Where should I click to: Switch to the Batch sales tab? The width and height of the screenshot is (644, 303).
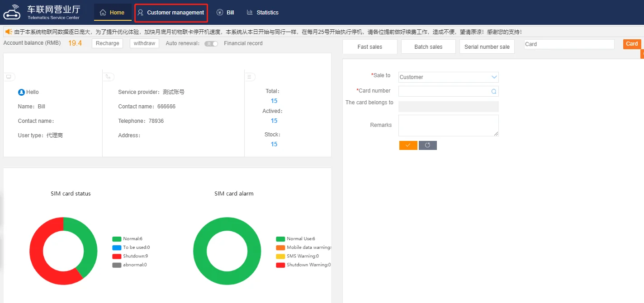[x=428, y=47]
